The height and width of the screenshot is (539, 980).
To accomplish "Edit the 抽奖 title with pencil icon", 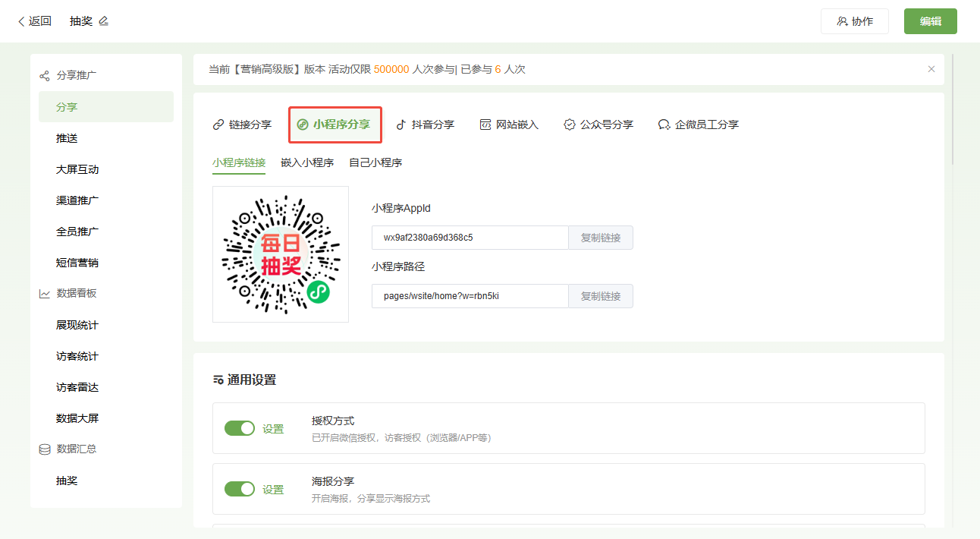I will (x=103, y=21).
